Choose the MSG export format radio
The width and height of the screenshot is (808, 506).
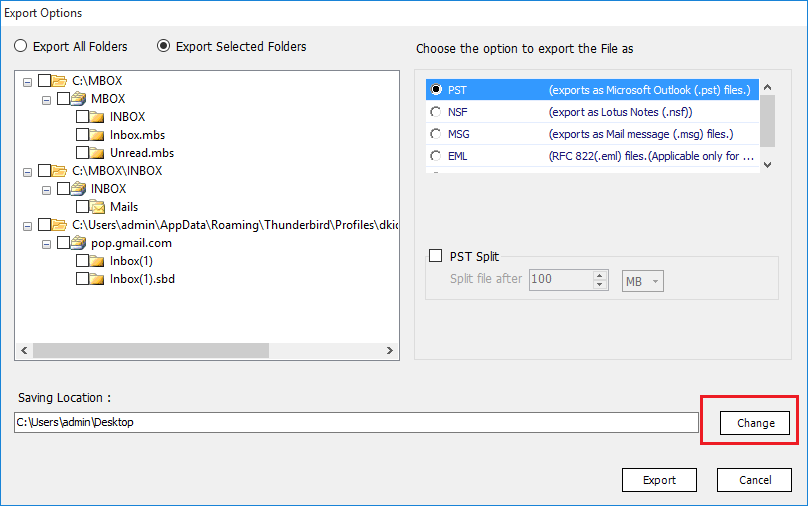[436, 134]
